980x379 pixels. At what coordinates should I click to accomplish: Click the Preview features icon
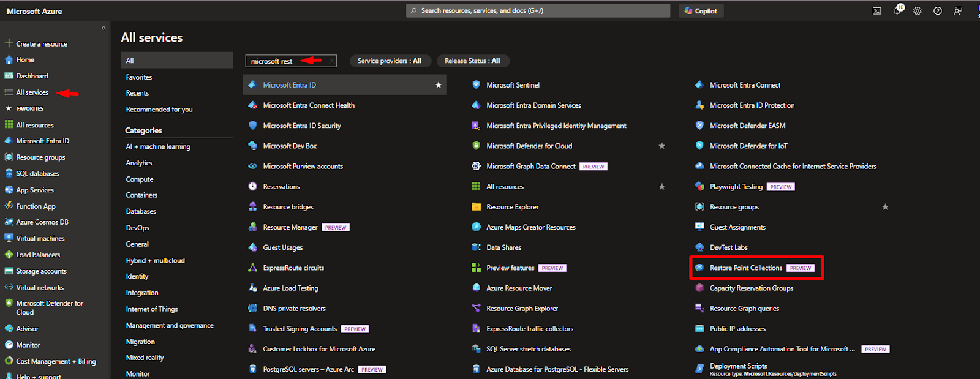476,268
